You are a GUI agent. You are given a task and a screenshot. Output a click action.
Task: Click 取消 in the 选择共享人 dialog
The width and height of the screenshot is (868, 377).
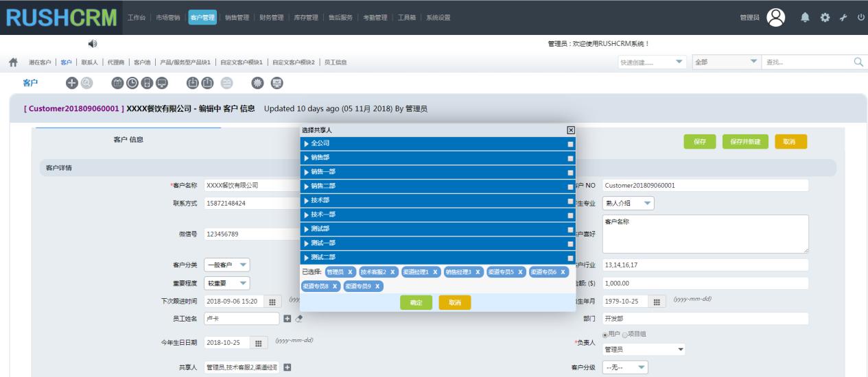coord(455,302)
